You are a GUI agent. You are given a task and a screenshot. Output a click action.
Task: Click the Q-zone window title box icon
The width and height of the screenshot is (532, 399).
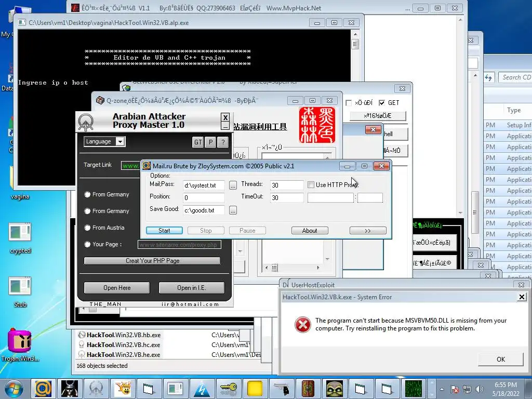point(100,100)
